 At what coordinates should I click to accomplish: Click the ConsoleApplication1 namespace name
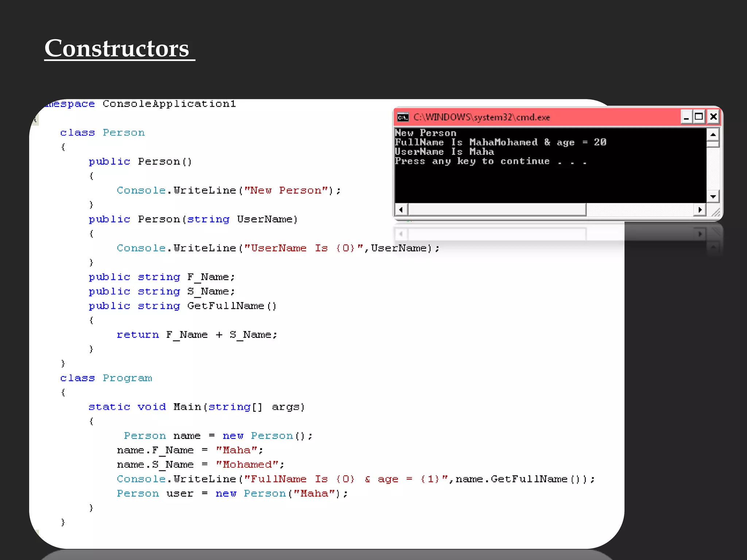[x=169, y=104]
